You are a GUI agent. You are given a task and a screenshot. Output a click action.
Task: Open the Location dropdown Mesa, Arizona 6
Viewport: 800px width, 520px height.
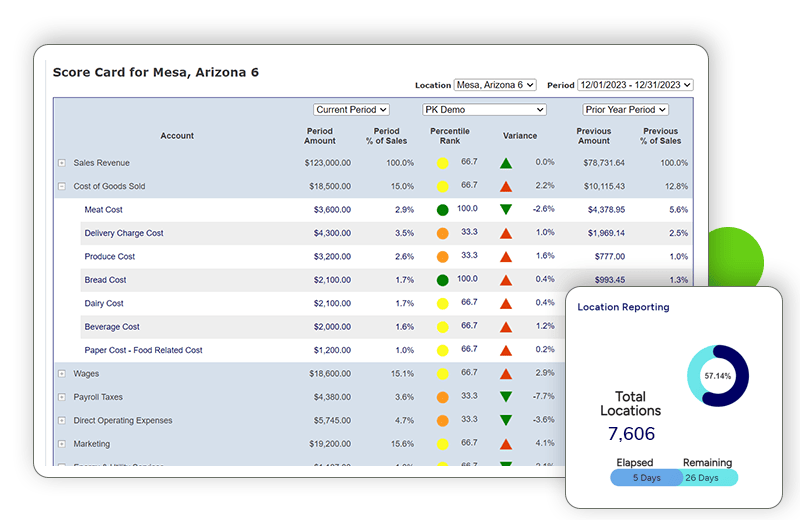[495, 85]
